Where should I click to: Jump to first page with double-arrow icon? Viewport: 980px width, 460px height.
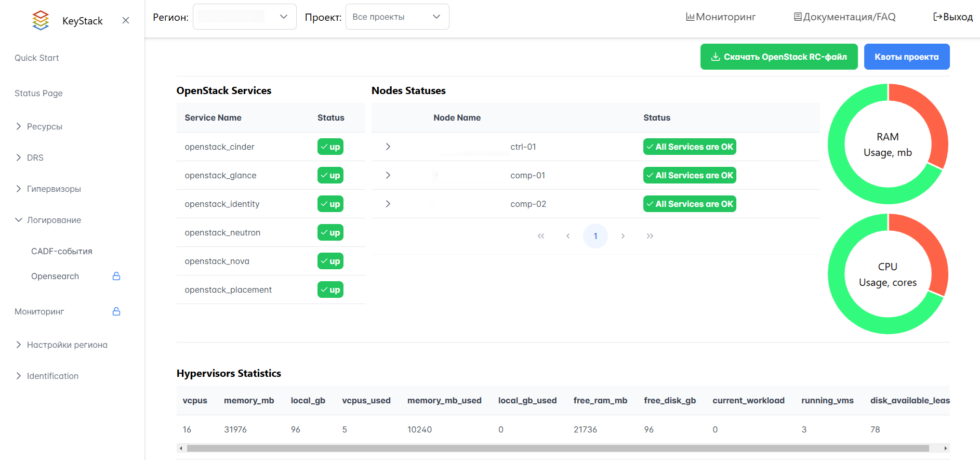541,236
